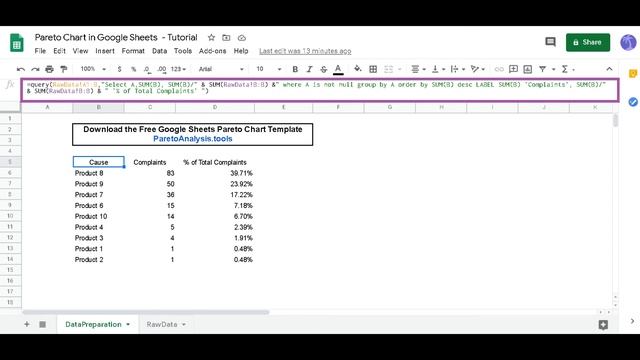Click the Move to folder icon
Image resolution: width=640 pixels, height=360 pixels.
(x=226, y=38)
